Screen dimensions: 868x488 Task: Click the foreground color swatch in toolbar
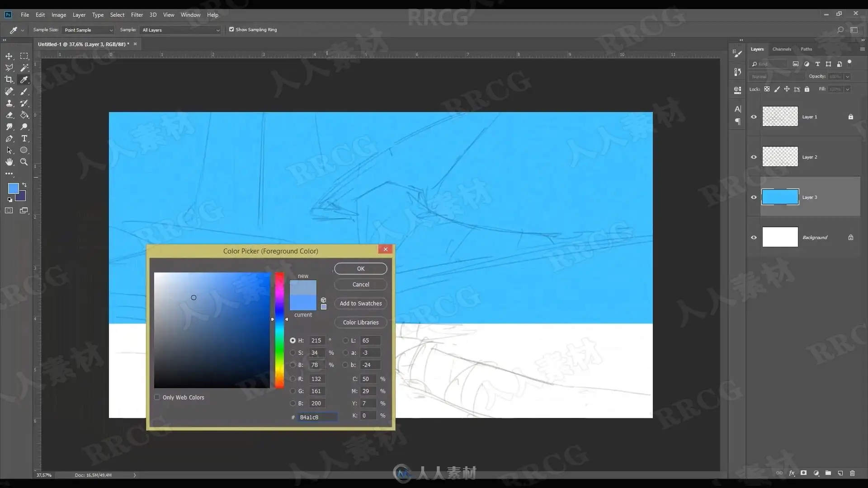[x=14, y=188]
